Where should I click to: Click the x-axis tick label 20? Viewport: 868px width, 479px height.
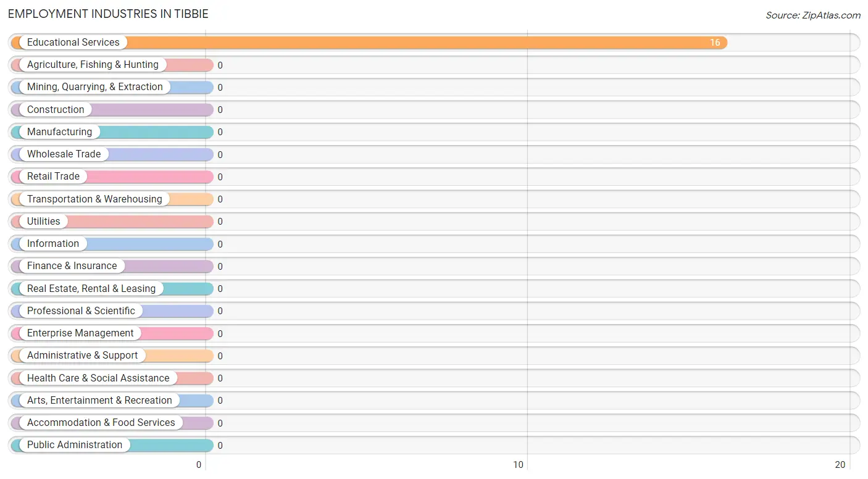840,465
